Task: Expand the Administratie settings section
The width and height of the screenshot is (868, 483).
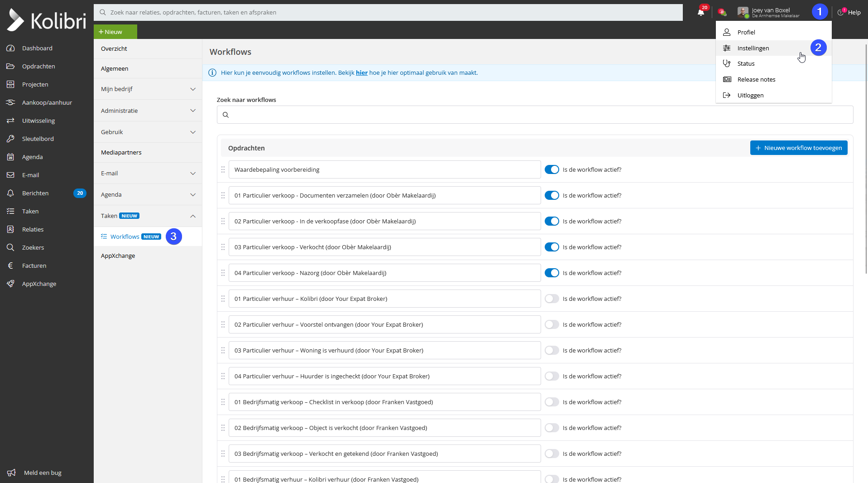Action: pos(192,111)
